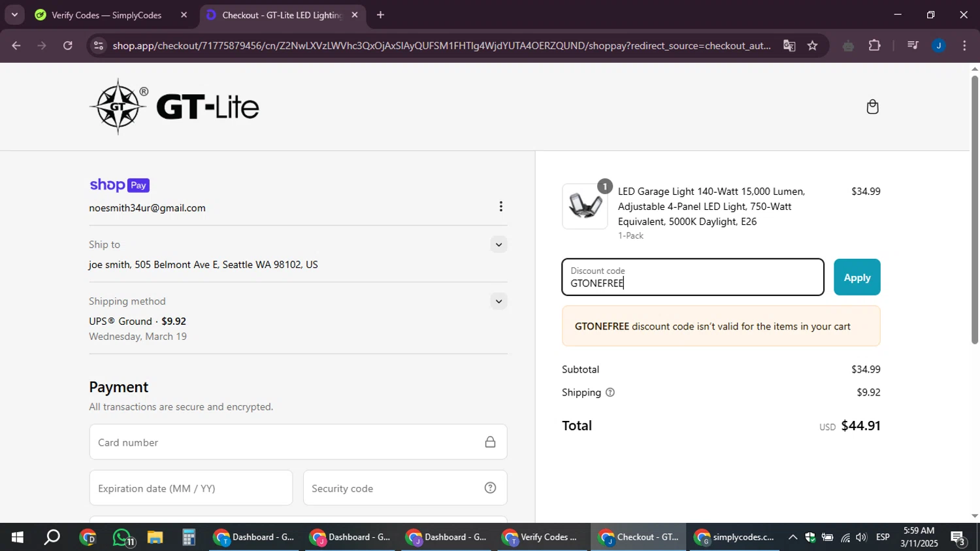The height and width of the screenshot is (551, 980).
Task: Click the Total $44.91 amount
Action: pos(860,426)
